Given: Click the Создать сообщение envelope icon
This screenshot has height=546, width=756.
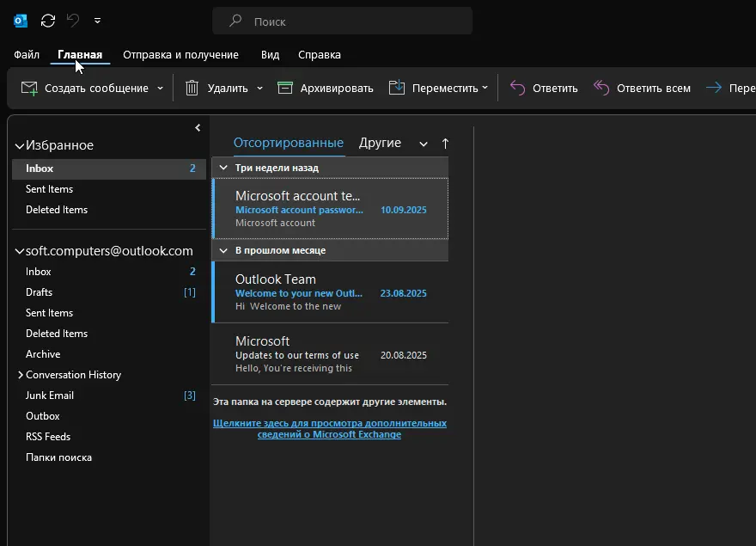Looking at the screenshot, I should [29, 88].
